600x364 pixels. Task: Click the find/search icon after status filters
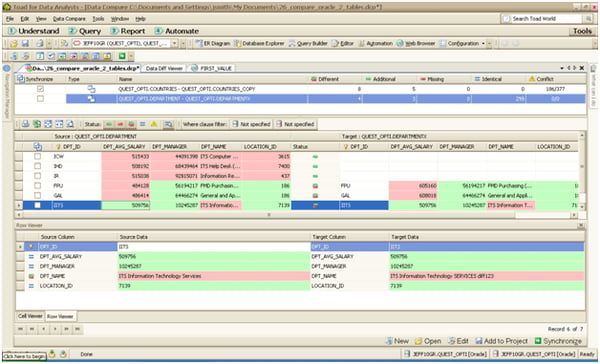pos(168,124)
